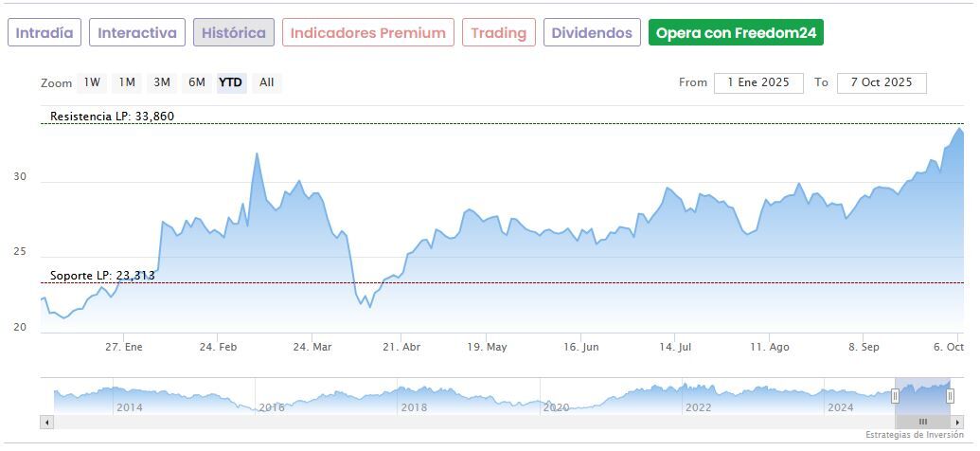Select the 6M zoom range
The width and height of the screenshot is (980, 451).
(197, 82)
